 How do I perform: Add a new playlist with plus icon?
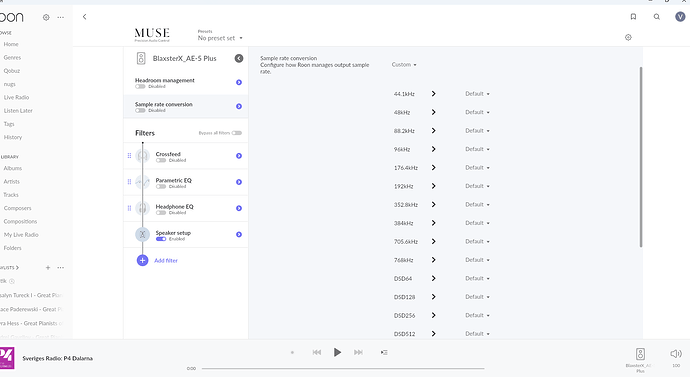click(x=48, y=267)
